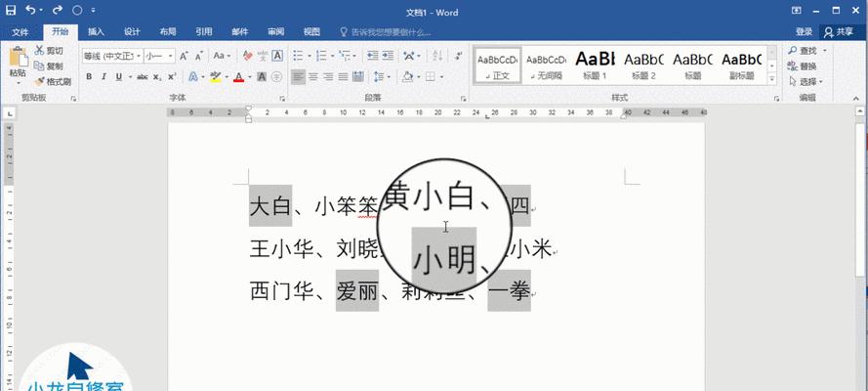Toggle underline formatting
The image size is (868, 391).
[x=118, y=77]
